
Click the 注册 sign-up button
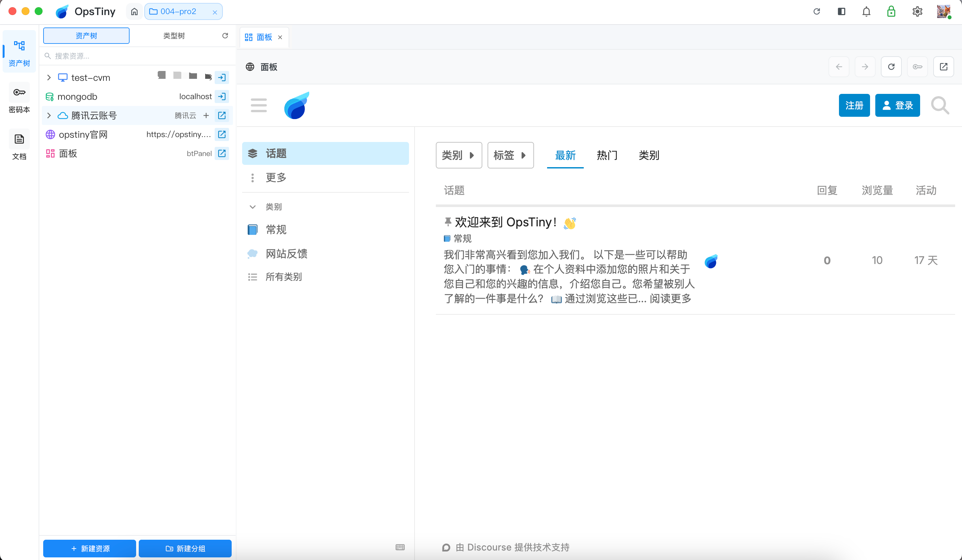[854, 105]
